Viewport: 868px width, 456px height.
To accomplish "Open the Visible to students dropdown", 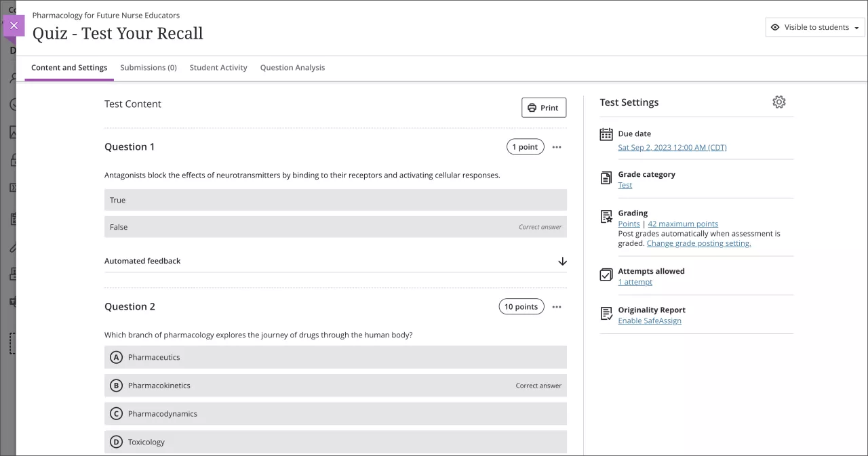I will (814, 28).
